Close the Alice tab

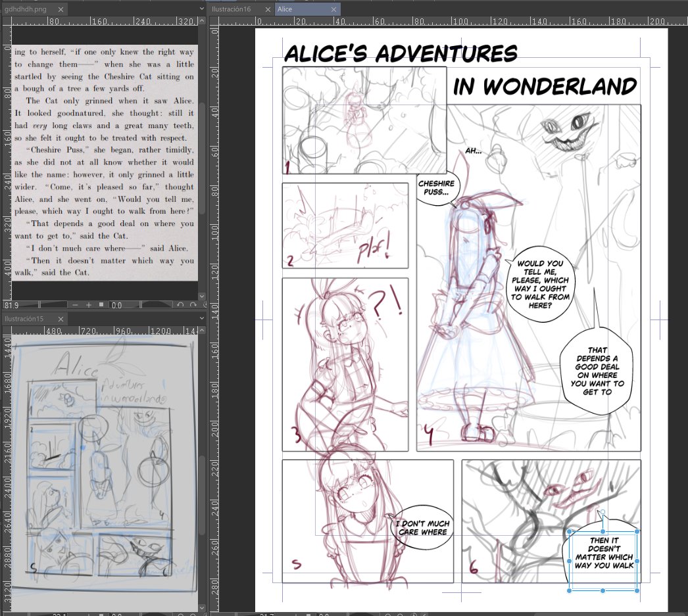tap(333, 9)
